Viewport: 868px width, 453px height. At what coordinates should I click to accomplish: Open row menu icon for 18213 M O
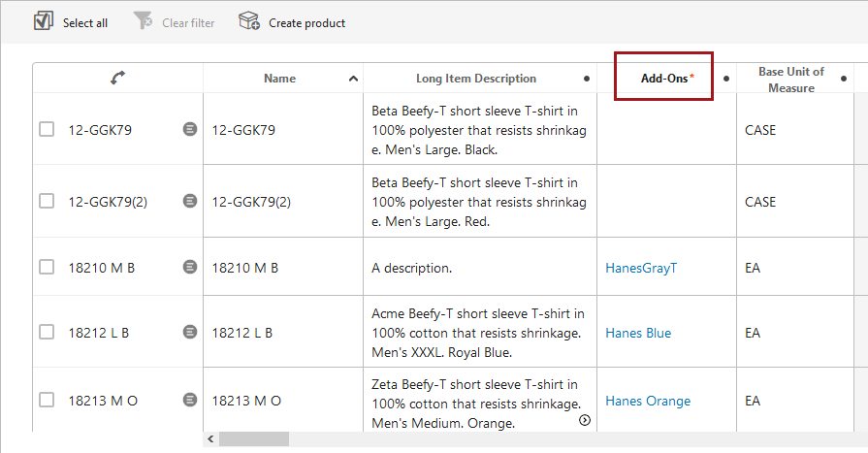click(x=190, y=400)
